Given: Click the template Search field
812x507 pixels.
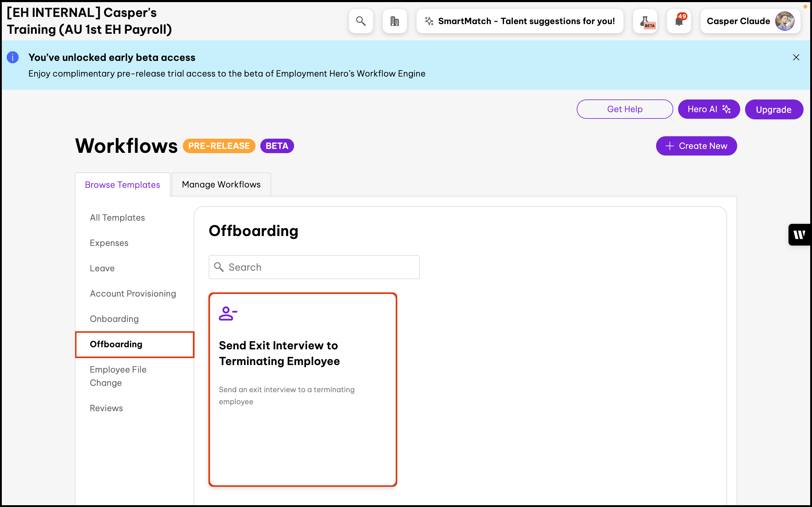Looking at the screenshot, I should (314, 267).
